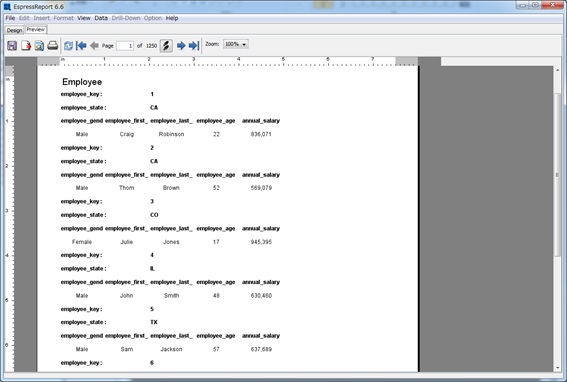Click last name Jackson
567x382 pixels.
tap(171, 349)
